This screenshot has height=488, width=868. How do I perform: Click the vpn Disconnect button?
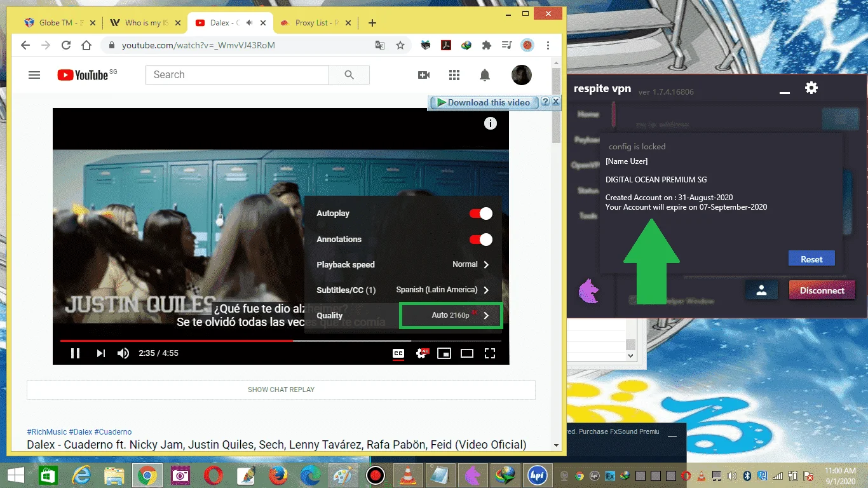click(822, 290)
